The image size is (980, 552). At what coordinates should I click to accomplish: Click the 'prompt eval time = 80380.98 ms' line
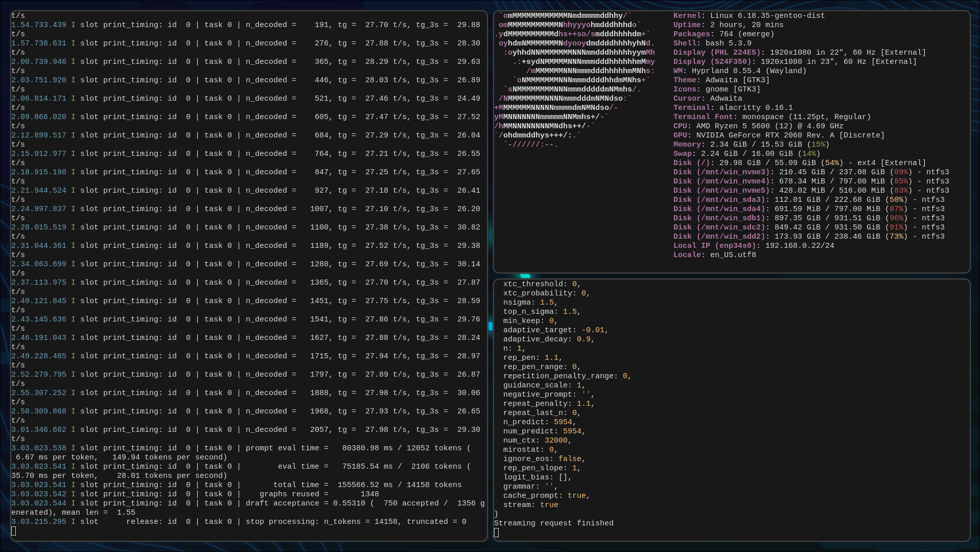[241, 453]
